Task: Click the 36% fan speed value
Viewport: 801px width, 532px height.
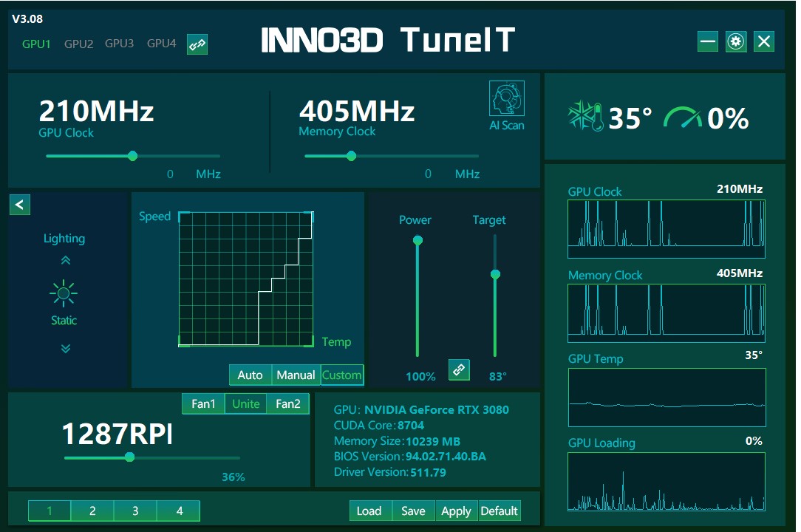Action: click(x=233, y=477)
